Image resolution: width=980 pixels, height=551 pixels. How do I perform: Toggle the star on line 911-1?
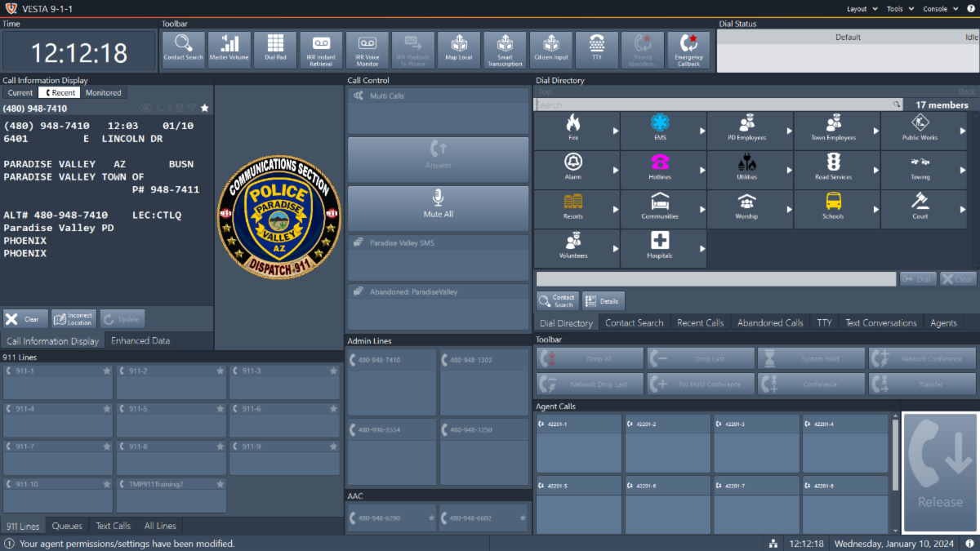pos(106,371)
